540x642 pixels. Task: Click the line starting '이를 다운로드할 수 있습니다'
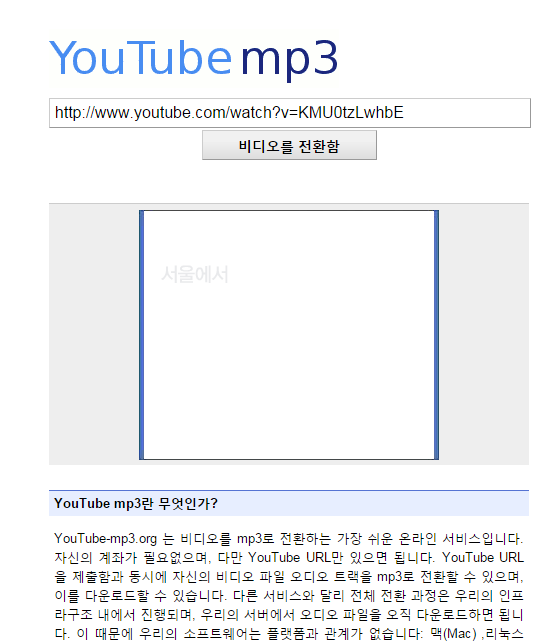point(289,595)
